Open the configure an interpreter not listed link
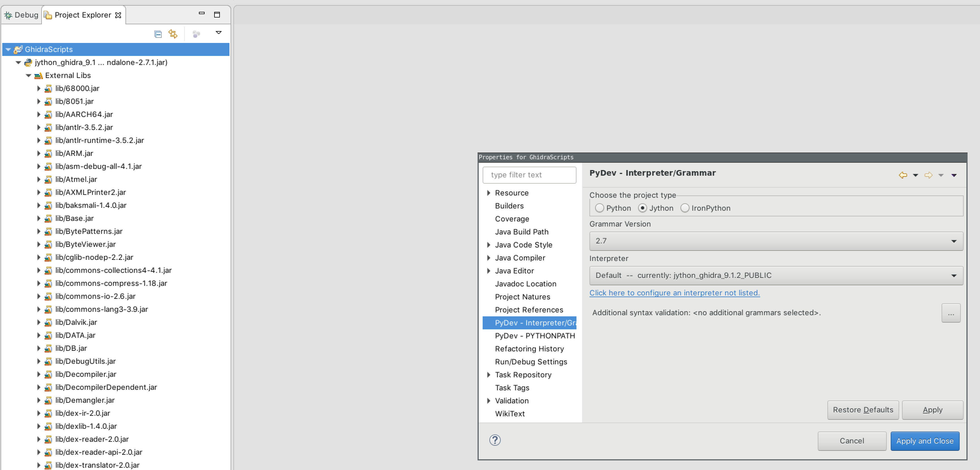The image size is (980, 470). point(674,293)
